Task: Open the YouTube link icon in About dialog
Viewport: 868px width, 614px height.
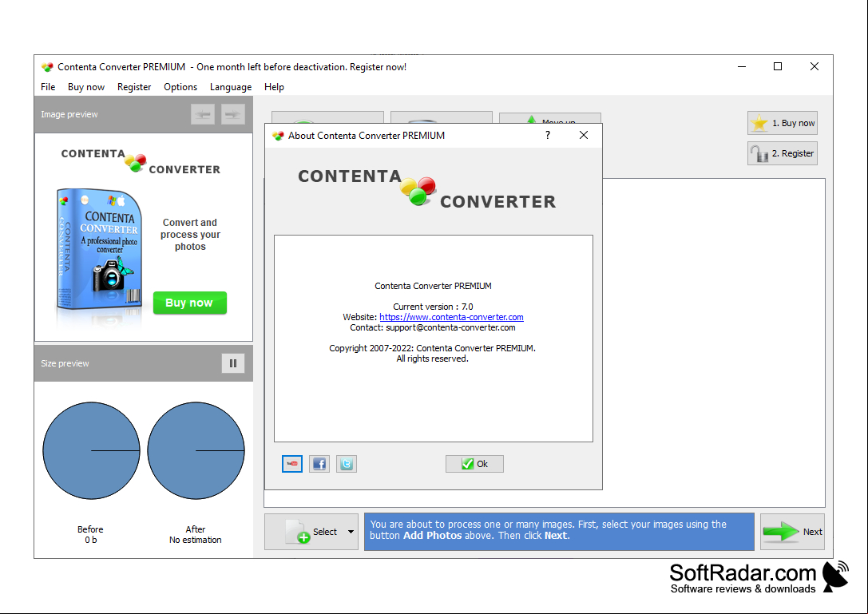Action: point(291,463)
